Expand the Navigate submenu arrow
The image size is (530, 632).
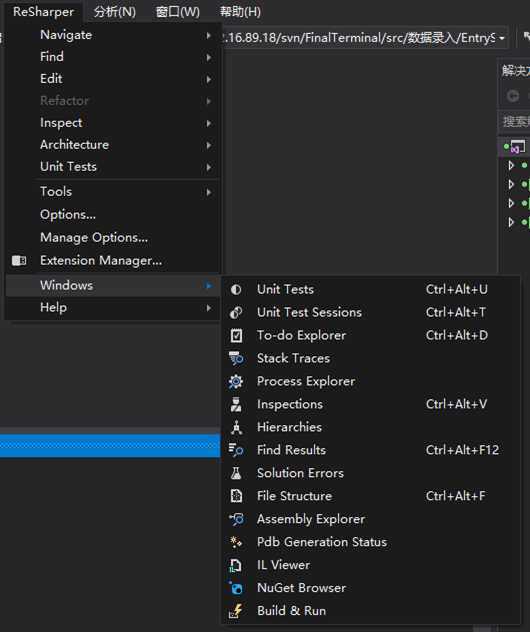click(x=209, y=35)
